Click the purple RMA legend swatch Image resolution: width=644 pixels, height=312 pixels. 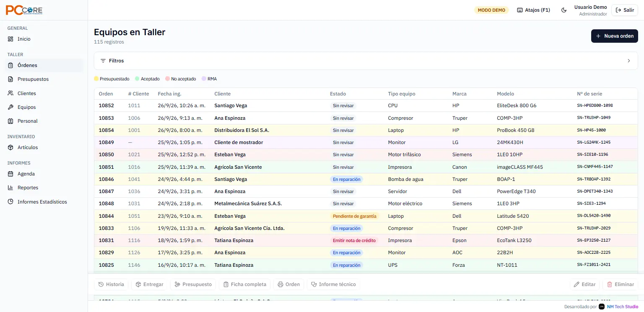[204, 79]
